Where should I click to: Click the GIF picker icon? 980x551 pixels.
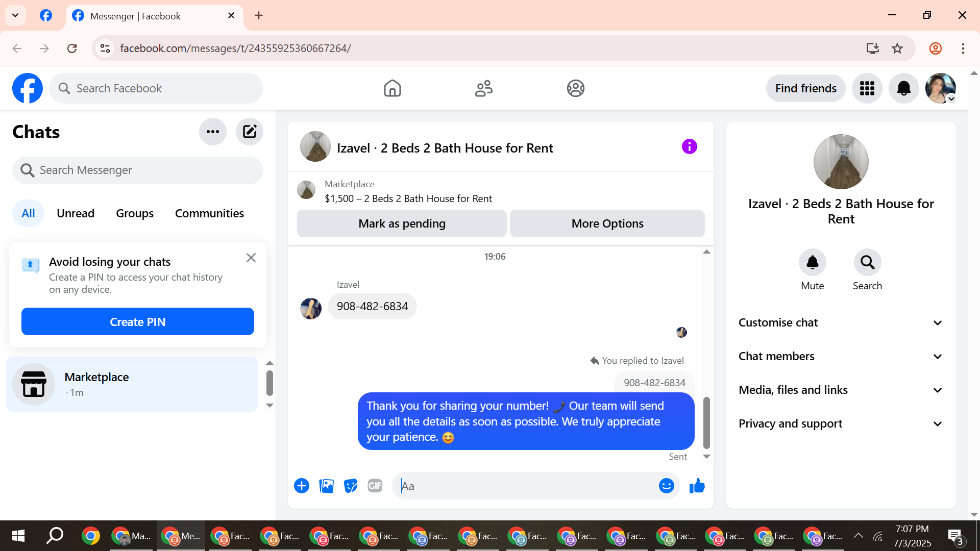tap(375, 486)
